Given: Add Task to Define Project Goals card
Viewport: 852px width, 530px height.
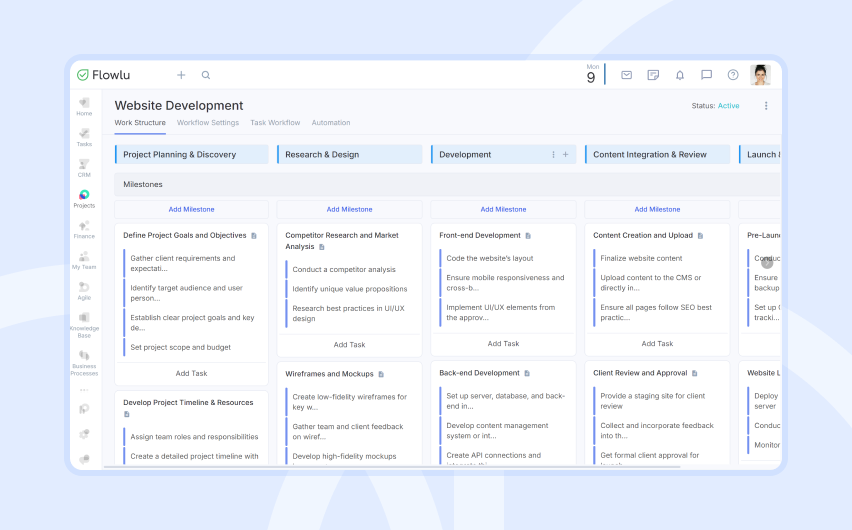Looking at the screenshot, I should [x=191, y=373].
